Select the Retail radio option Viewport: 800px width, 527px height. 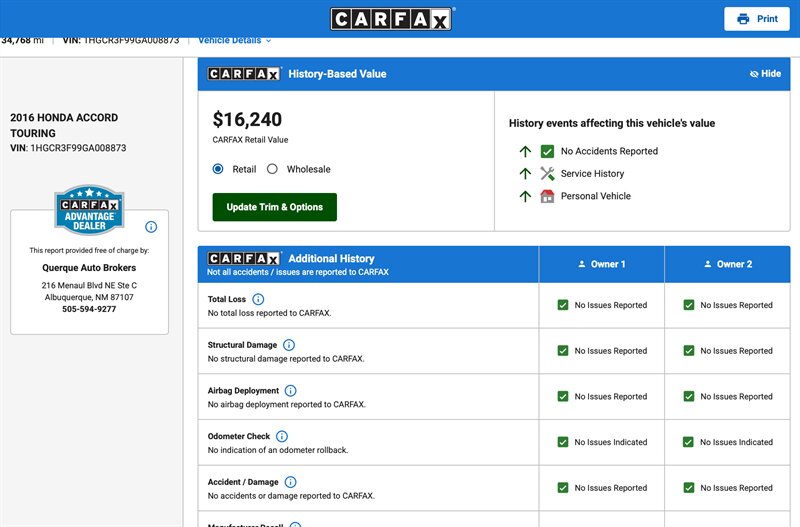coord(218,169)
